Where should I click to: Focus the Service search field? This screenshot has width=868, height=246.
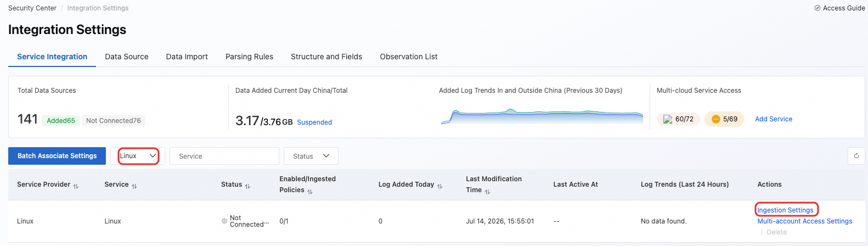click(x=224, y=156)
